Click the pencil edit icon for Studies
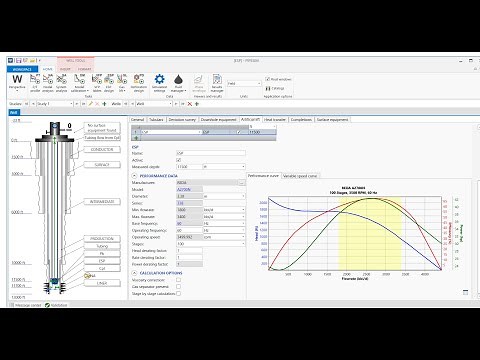 tap(90, 104)
